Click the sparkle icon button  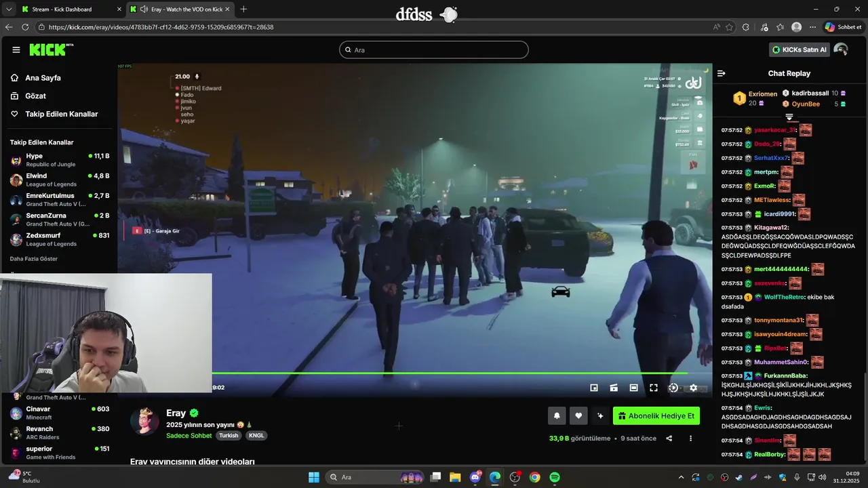click(x=600, y=416)
